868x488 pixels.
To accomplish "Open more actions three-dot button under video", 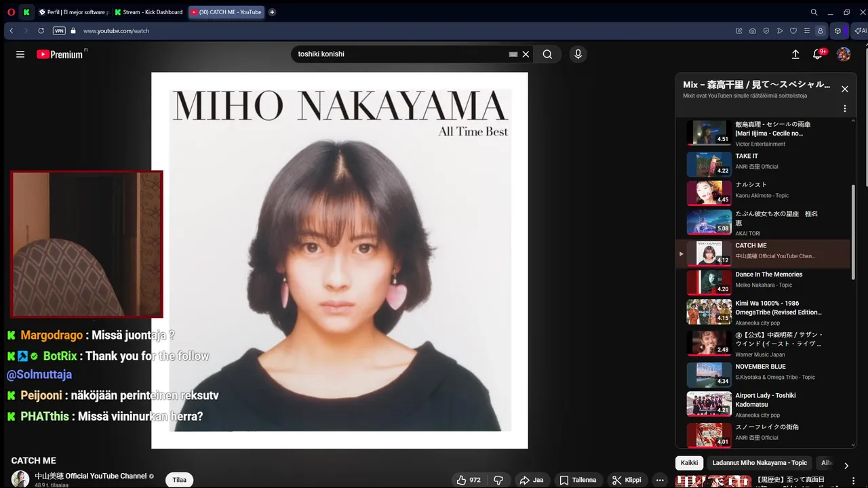I will pos(659,480).
